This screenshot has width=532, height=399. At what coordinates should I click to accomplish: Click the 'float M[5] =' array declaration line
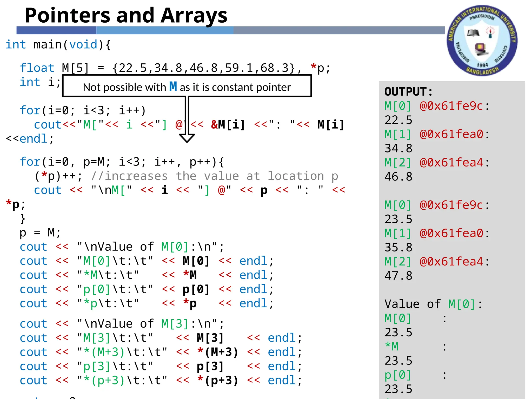click(175, 68)
